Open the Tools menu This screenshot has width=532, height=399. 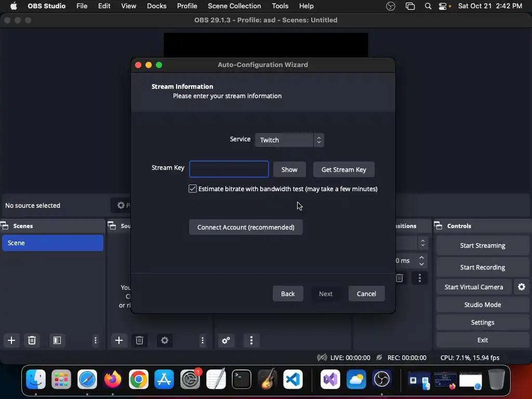click(x=280, y=6)
